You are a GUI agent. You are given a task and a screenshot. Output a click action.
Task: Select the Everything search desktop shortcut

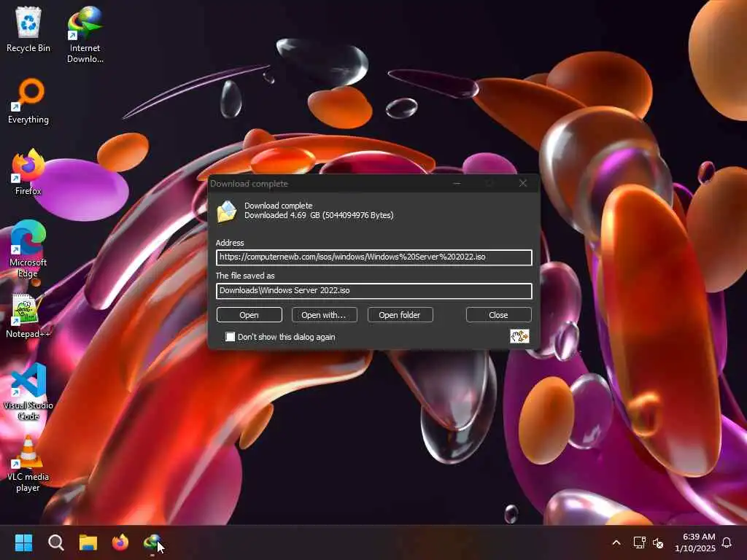[x=28, y=101]
